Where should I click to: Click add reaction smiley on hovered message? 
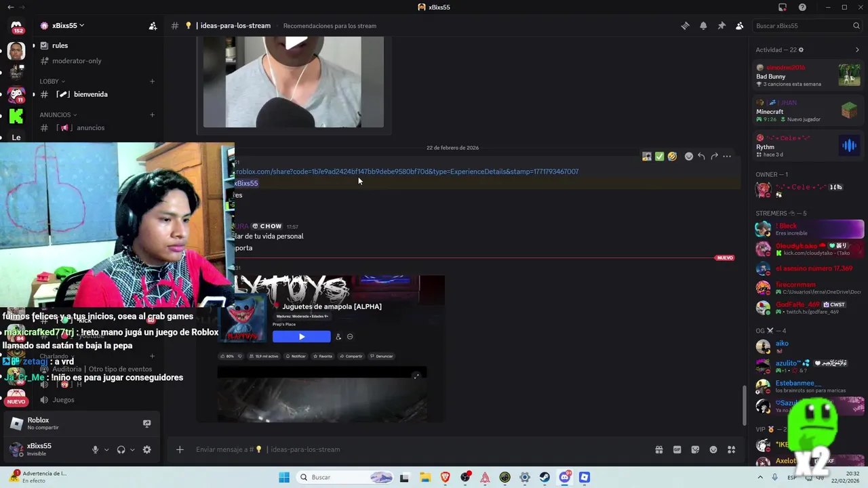(x=689, y=157)
